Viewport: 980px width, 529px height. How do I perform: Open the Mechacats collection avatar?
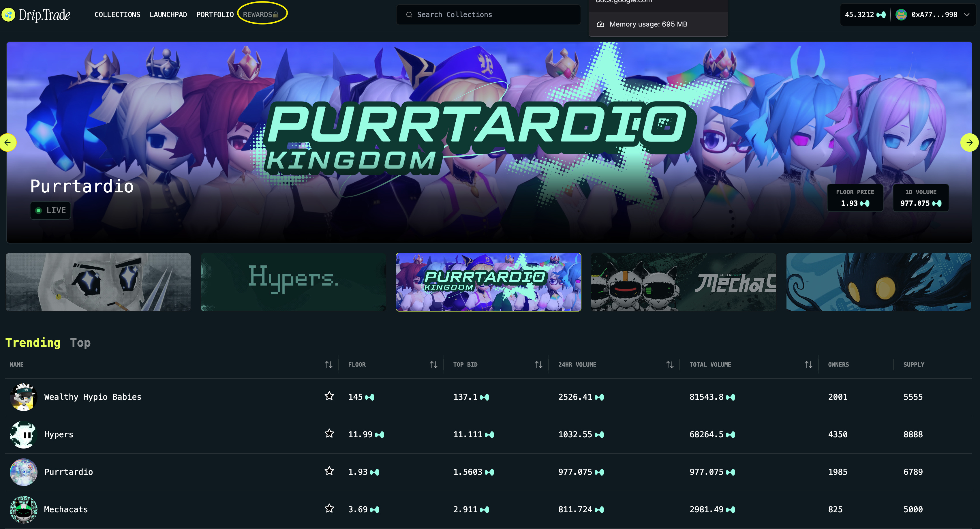24,510
